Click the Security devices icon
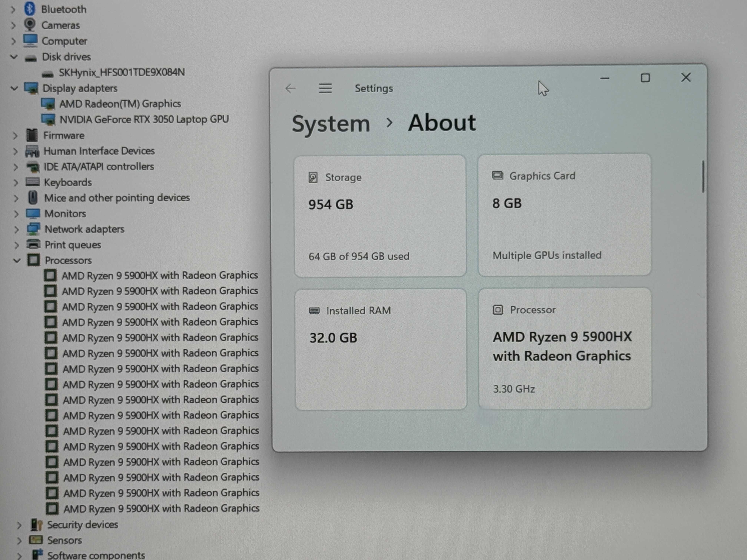This screenshot has height=560, width=747. coord(36,525)
